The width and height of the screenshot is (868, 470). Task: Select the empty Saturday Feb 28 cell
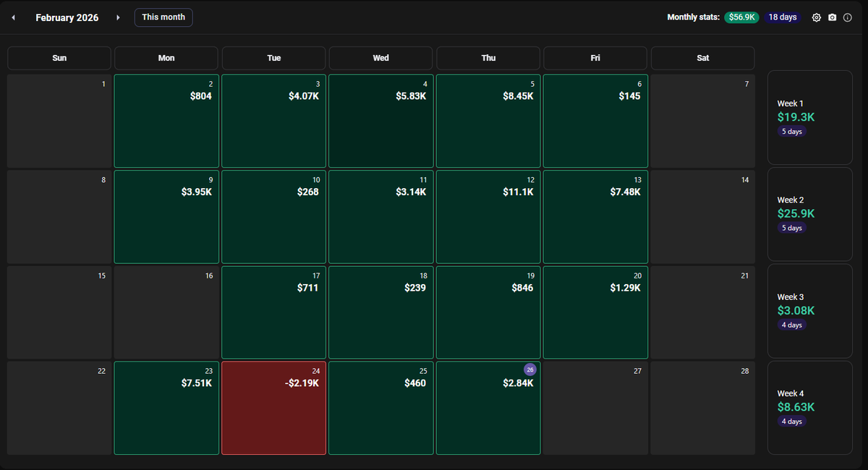(703, 409)
